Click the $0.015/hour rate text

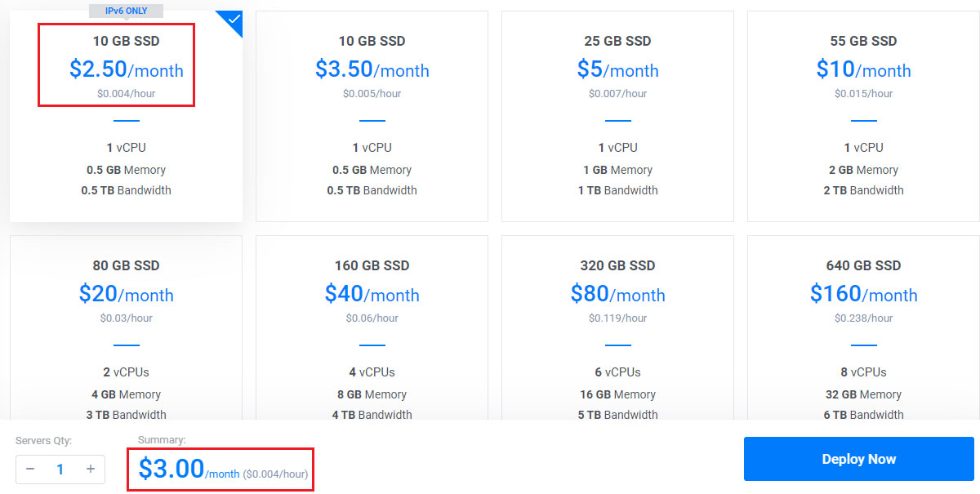click(863, 94)
